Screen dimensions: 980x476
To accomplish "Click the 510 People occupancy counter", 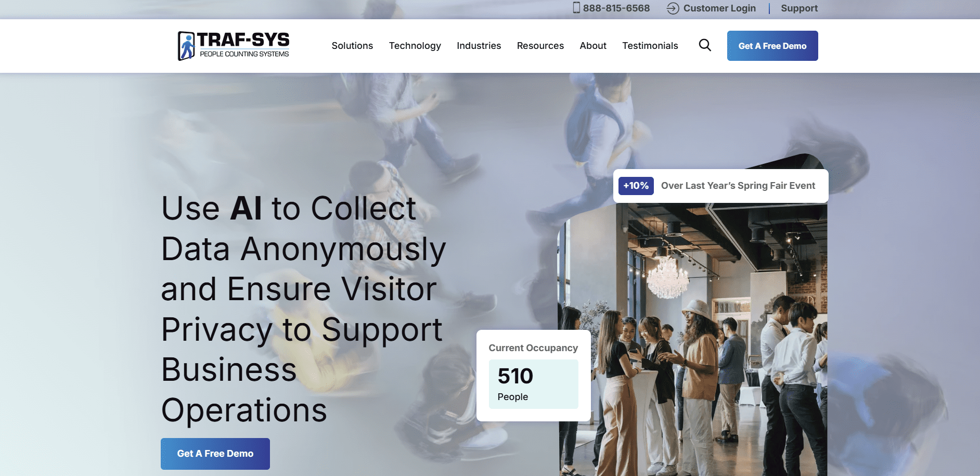I will pos(534,384).
